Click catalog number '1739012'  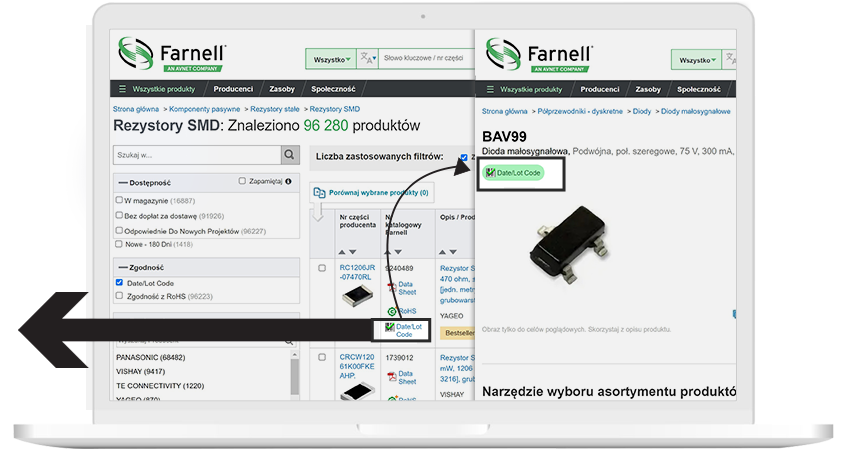coord(399,357)
